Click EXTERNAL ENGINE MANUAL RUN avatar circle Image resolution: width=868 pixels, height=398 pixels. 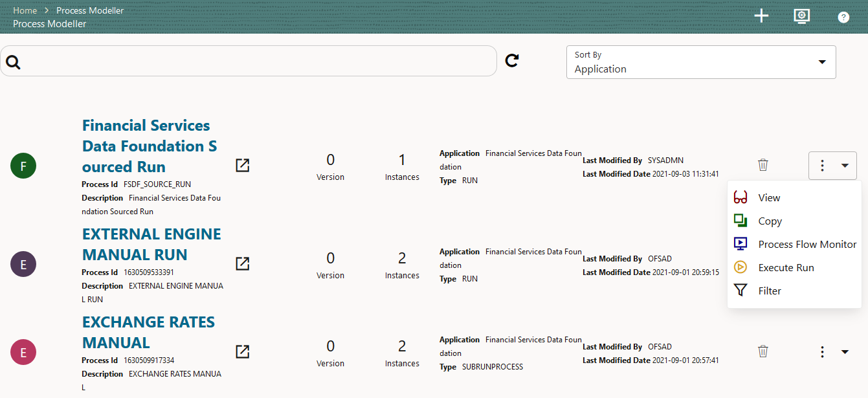[23, 264]
